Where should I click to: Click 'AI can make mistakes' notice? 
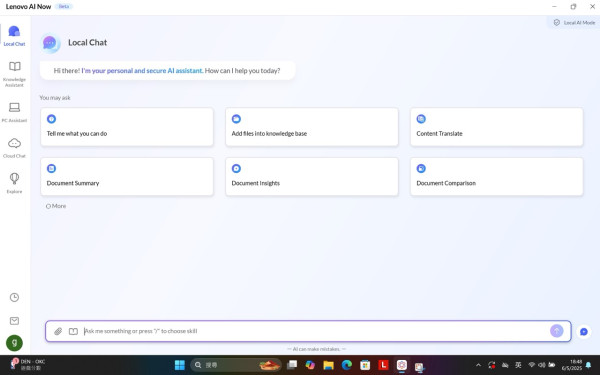(x=316, y=349)
